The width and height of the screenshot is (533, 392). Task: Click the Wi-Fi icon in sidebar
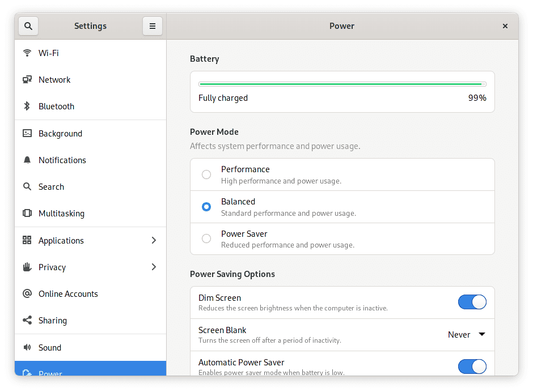(x=27, y=53)
